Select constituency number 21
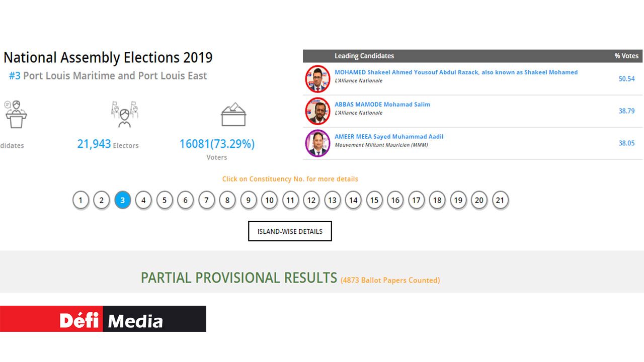 (500, 200)
